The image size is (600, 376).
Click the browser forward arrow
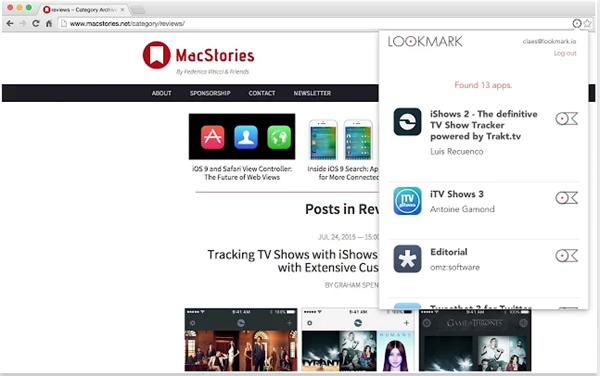(x=23, y=23)
